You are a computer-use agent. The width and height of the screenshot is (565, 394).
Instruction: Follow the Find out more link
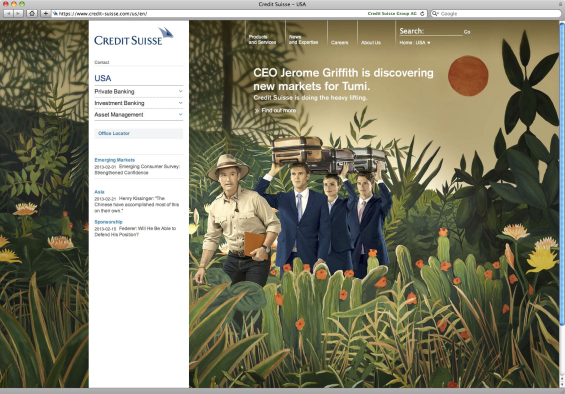tap(276, 110)
